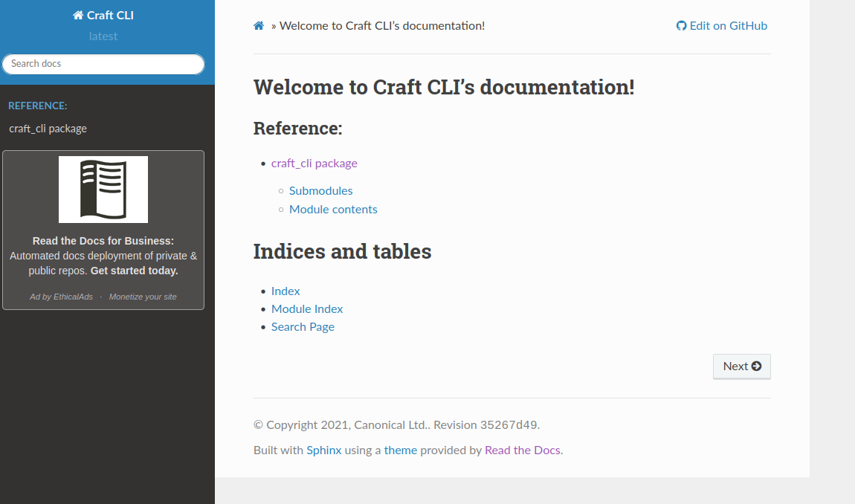Open the Craft CLI sidebar home link

tap(103, 16)
